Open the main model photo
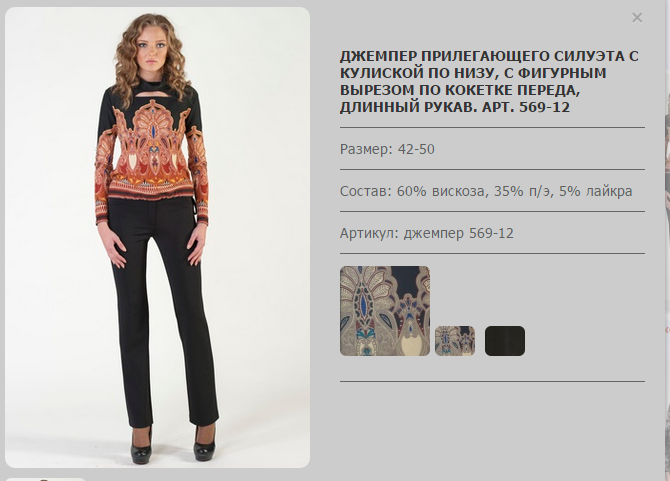Screen dimensions: 670x481 pyautogui.click(x=157, y=237)
